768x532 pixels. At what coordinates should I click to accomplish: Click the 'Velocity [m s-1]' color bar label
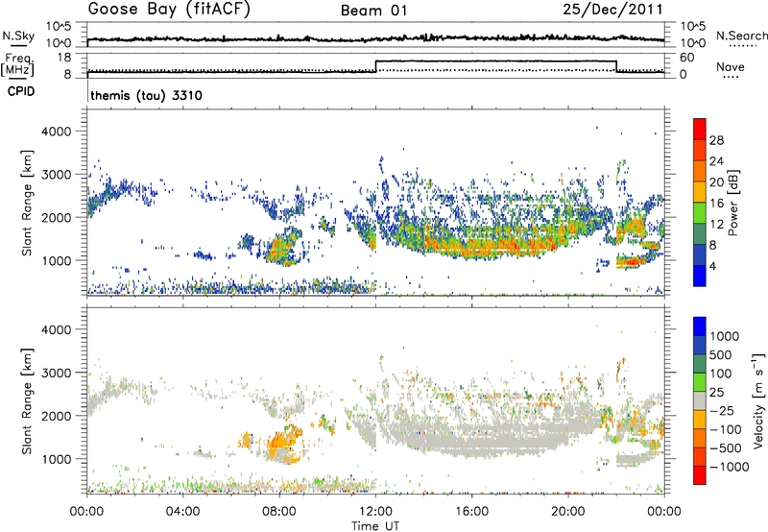[758, 400]
